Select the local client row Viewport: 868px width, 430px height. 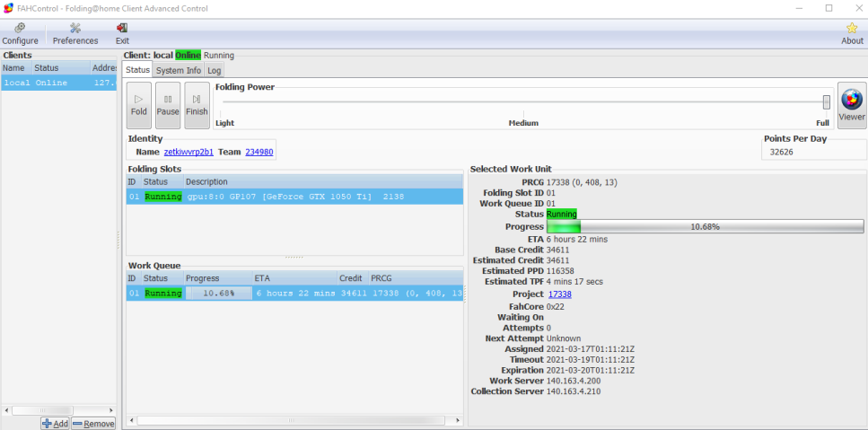pyautogui.click(x=58, y=83)
